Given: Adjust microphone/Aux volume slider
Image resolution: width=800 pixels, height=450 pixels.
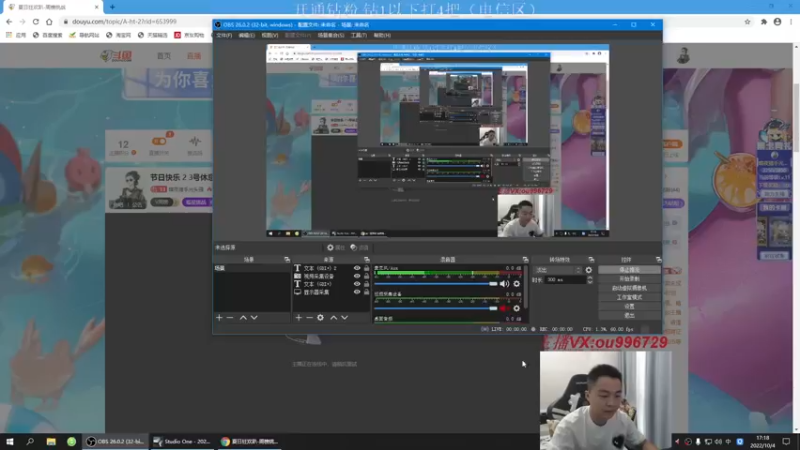Looking at the screenshot, I should pos(436,284).
